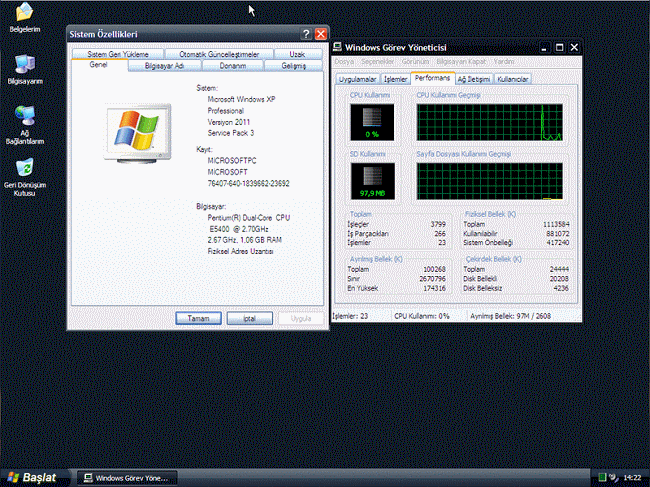Click the help question mark in Sistem Özellikleri

306,34
